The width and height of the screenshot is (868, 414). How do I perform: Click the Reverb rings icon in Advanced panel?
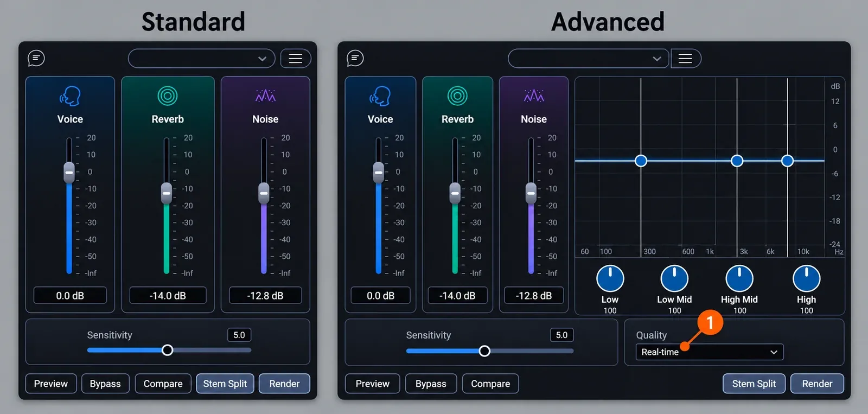pyautogui.click(x=457, y=96)
